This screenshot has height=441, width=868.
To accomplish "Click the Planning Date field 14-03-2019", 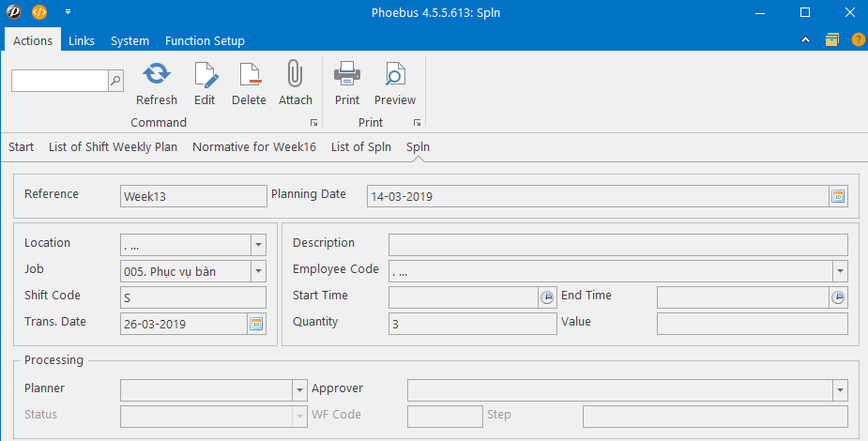I will (x=598, y=196).
